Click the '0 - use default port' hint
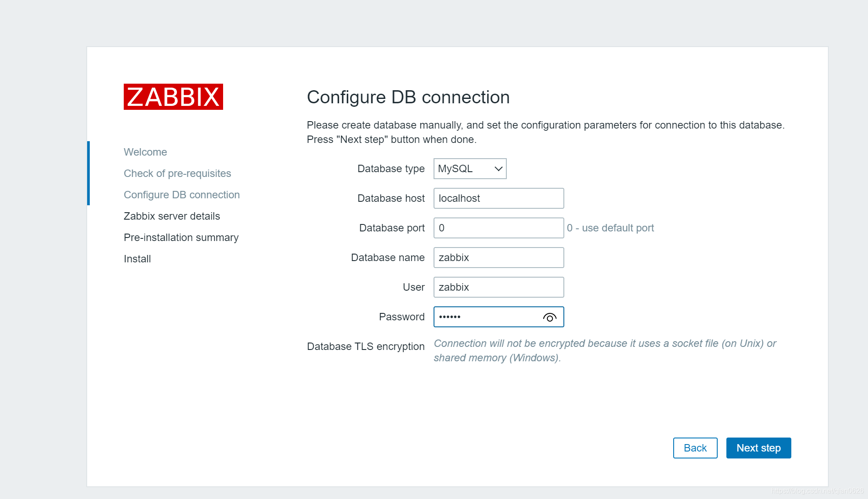Viewport: 868px width, 499px height. coord(610,228)
